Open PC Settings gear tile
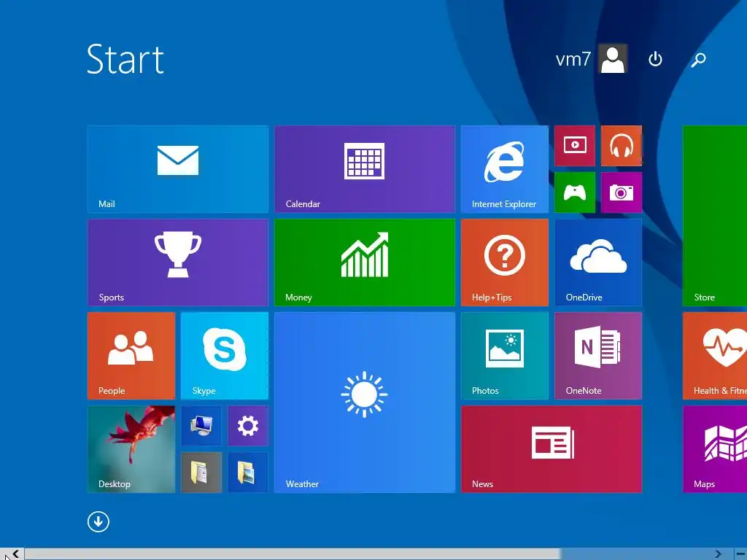Screen dimensions: 747x560 [x=248, y=426]
